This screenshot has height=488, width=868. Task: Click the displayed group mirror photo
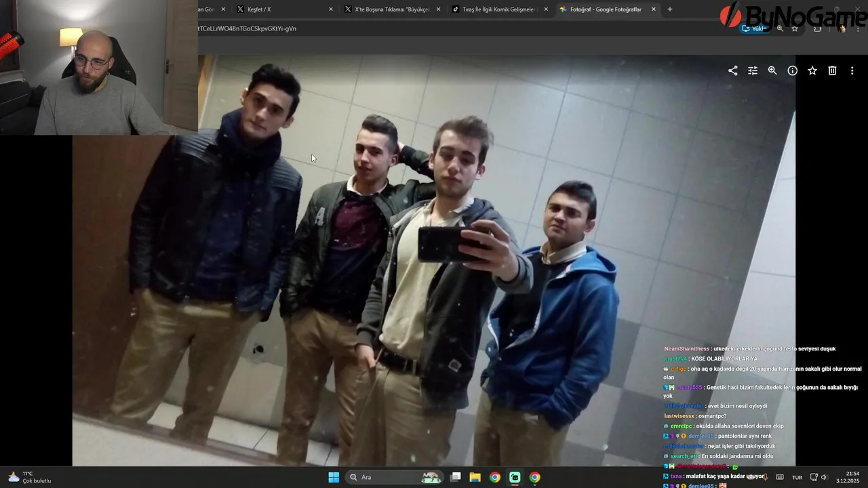point(434,260)
